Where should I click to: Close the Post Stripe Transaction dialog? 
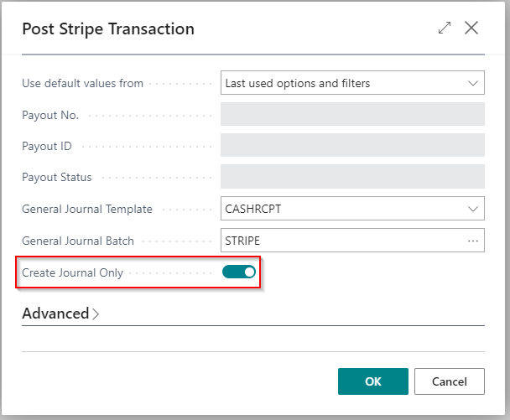471,29
